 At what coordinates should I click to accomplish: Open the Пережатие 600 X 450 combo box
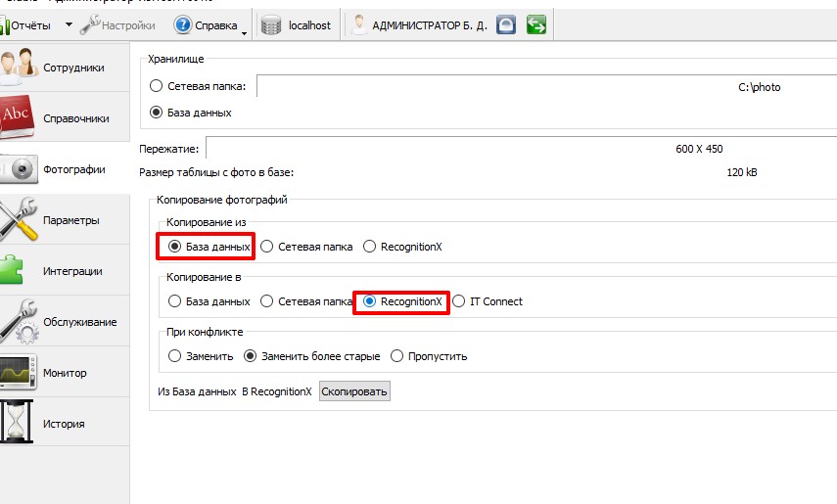point(522,149)
